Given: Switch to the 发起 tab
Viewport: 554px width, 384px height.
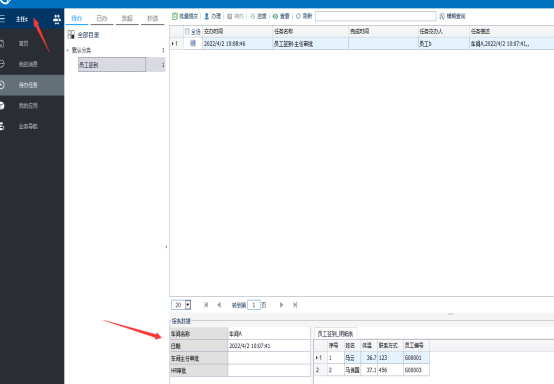Looking at the screenshot, I should tap(127, 18).
